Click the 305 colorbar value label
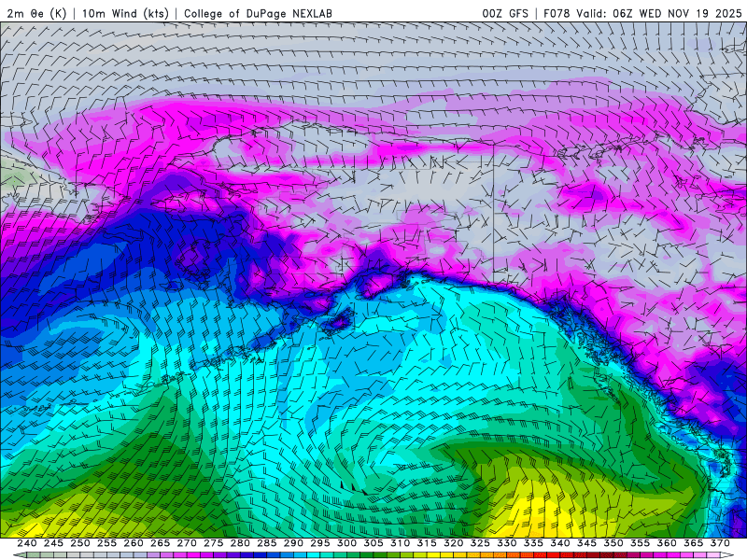This screenshot has width=747, height=560. pyautogui.click(x=373, y=543)
